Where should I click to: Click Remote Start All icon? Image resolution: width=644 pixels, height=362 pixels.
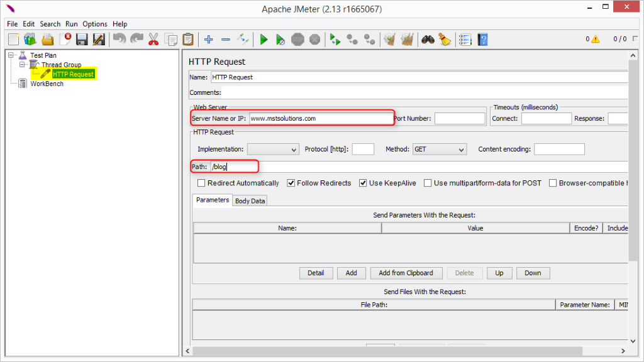pos(335,40)
